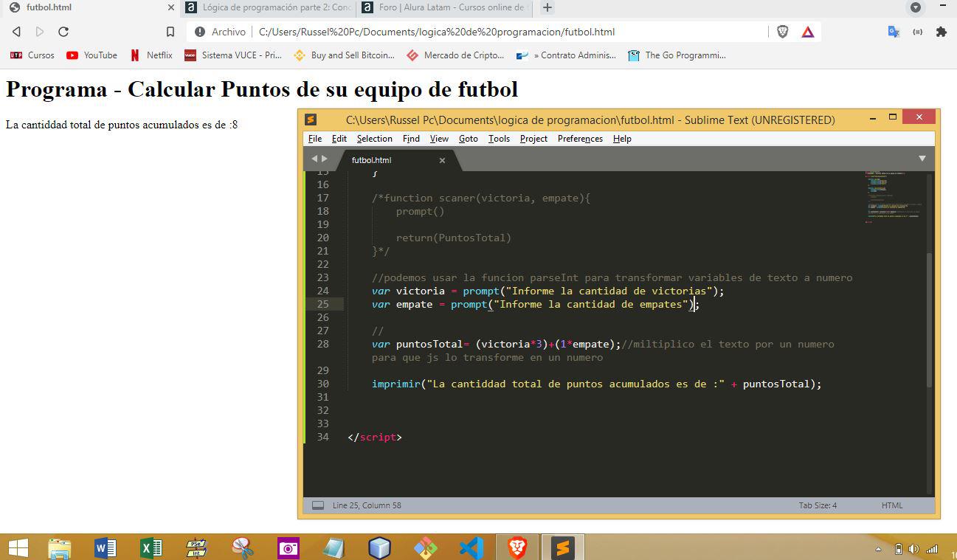Open The Go Programming bookmark
Image resolution: width=957 pixels, height=560 pixels.
(677, 55)
